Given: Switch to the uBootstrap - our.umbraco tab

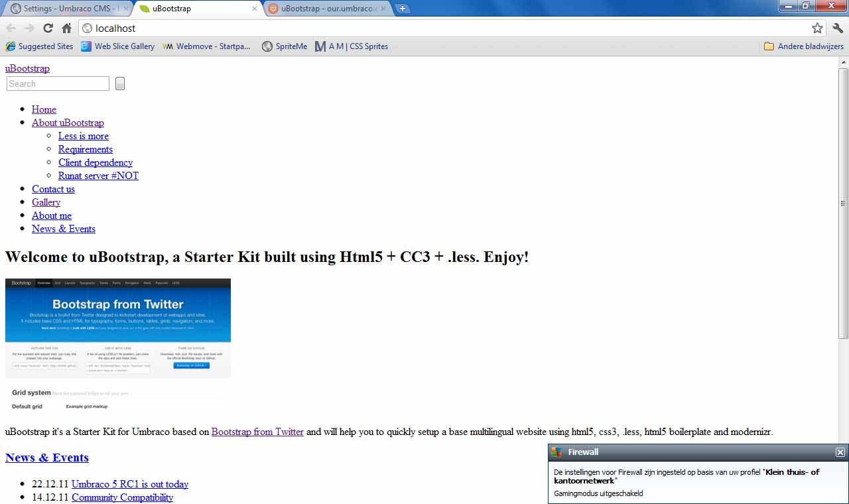Looking at the screenshot, I should tap(328, 9).
